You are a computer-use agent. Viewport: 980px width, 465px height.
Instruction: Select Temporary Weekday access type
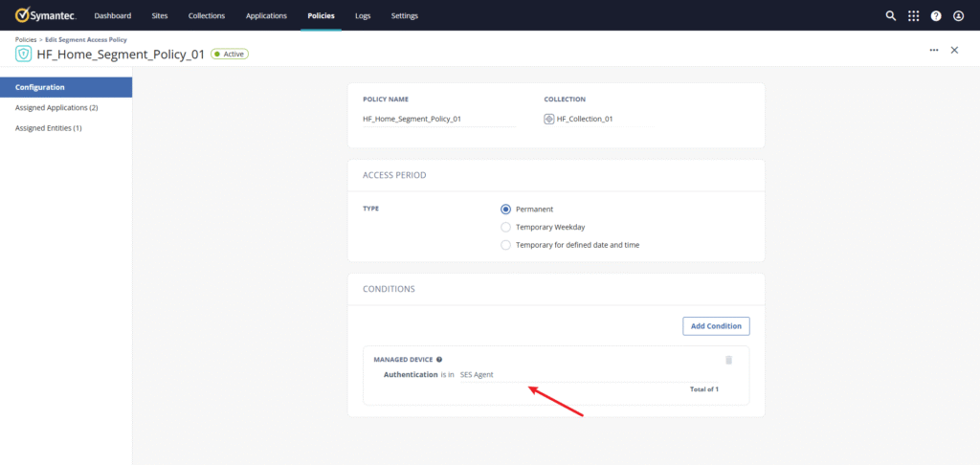click(506, 227)
